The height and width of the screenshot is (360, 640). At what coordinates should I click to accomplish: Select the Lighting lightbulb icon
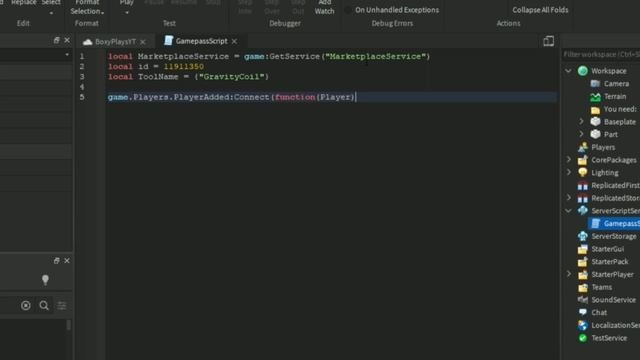pos(582,173)
